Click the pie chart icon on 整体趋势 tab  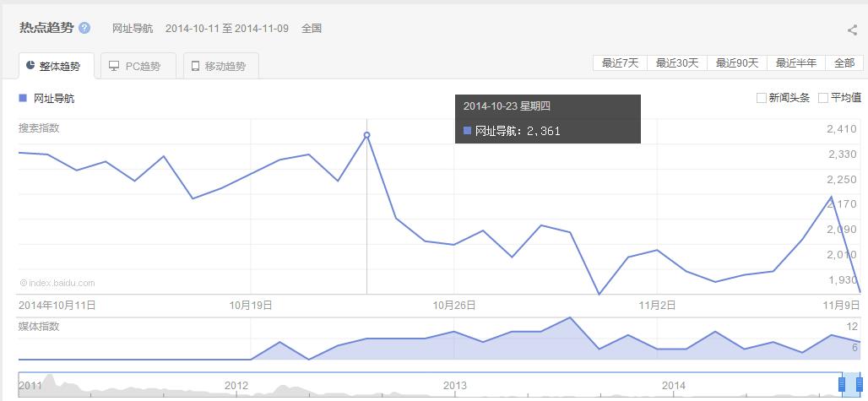click(30, 66)
